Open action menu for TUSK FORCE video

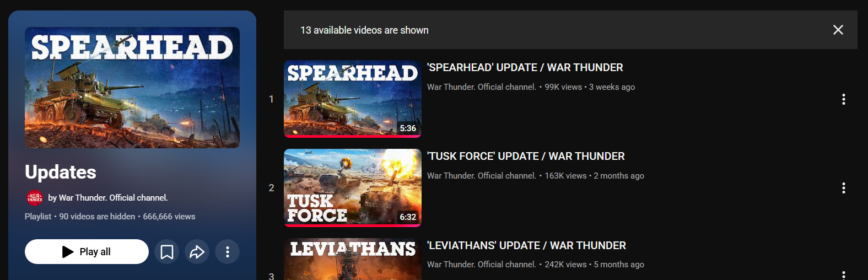(x=843, y=188)
